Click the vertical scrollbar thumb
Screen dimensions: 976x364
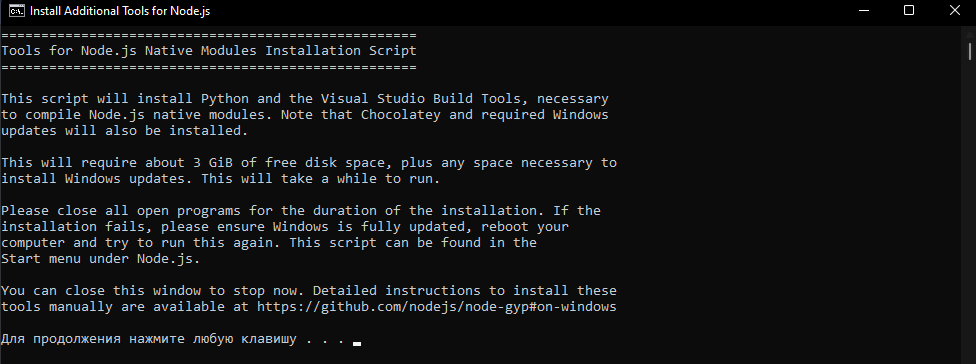tap(970, 51)
